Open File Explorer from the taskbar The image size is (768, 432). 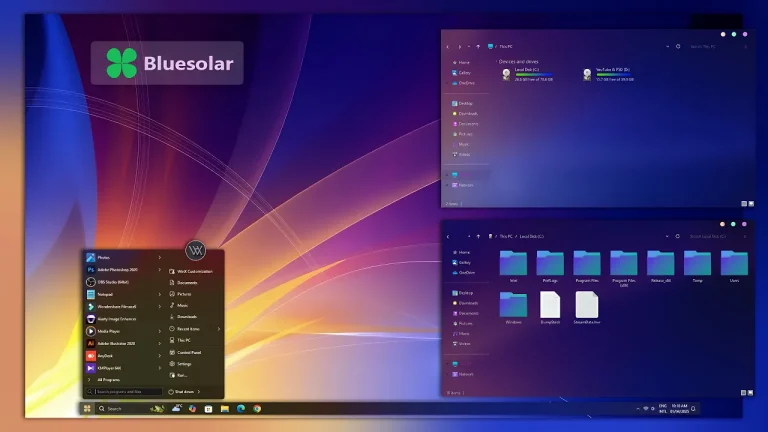coord(225,408)
